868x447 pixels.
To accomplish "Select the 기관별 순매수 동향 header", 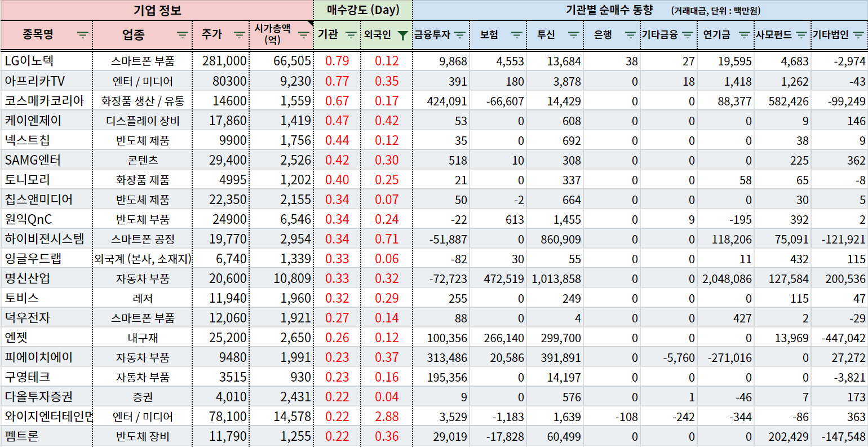I will 640,10.
